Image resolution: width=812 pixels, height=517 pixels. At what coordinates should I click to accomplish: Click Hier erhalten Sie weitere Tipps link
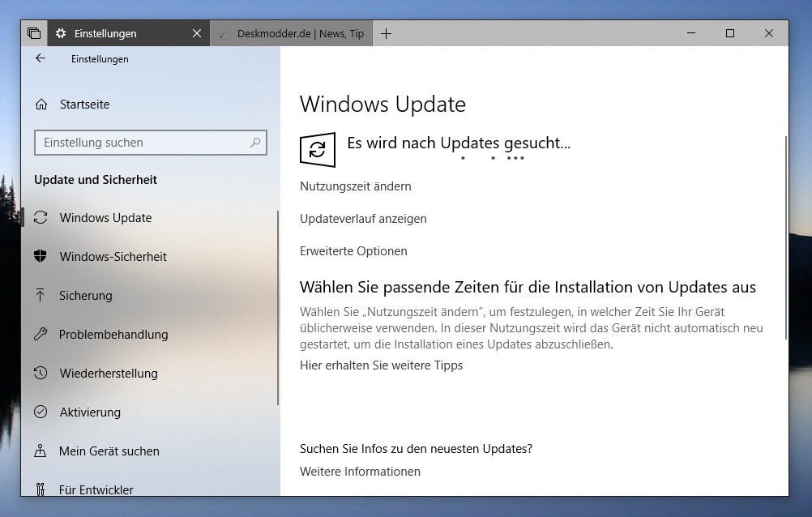click(x=381, y=365)
